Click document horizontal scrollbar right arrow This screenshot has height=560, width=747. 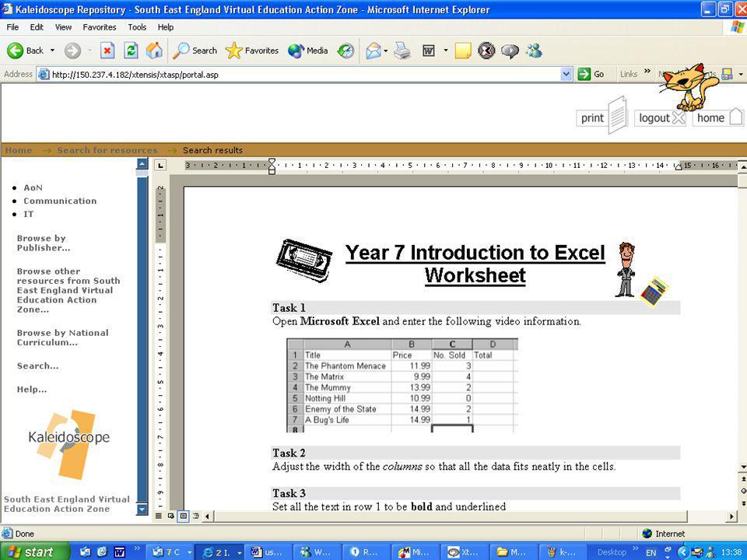(731, 516)
